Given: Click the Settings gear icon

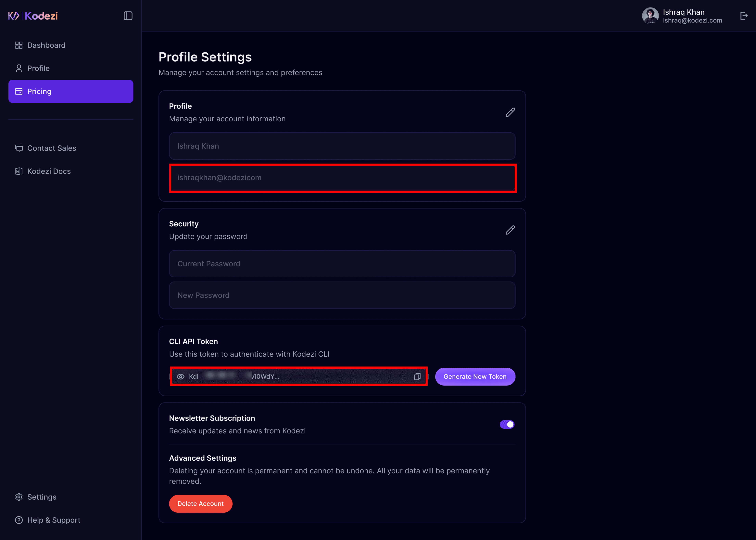Looking at the screenshot, I should (19, 497).
